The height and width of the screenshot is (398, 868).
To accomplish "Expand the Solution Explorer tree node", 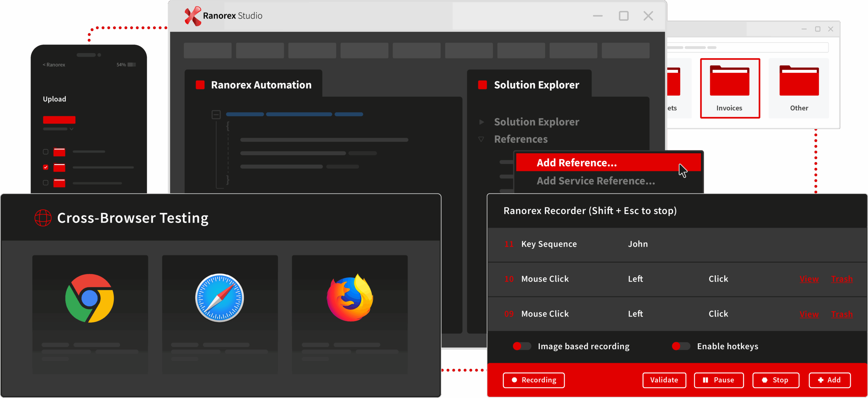I will [x=481, y=122].
